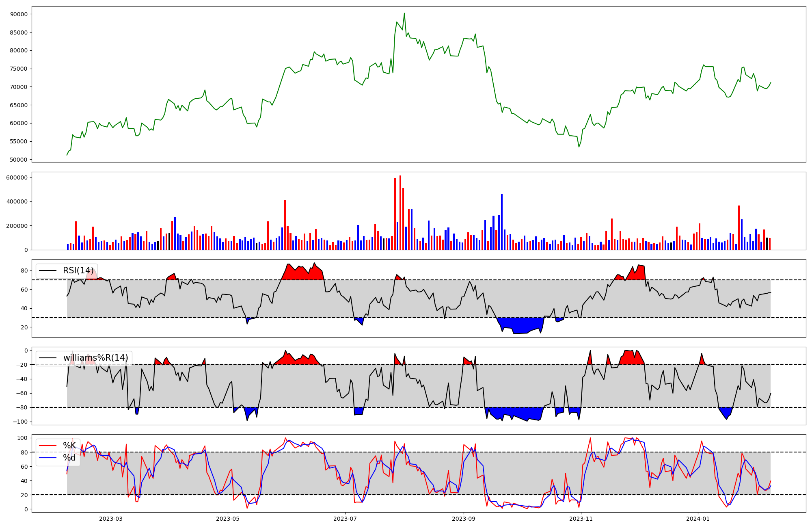Click the 2023-09 x-axis date label
This screenshot has width=812, height=528.
pyautogui.click(x=464, y=519)
